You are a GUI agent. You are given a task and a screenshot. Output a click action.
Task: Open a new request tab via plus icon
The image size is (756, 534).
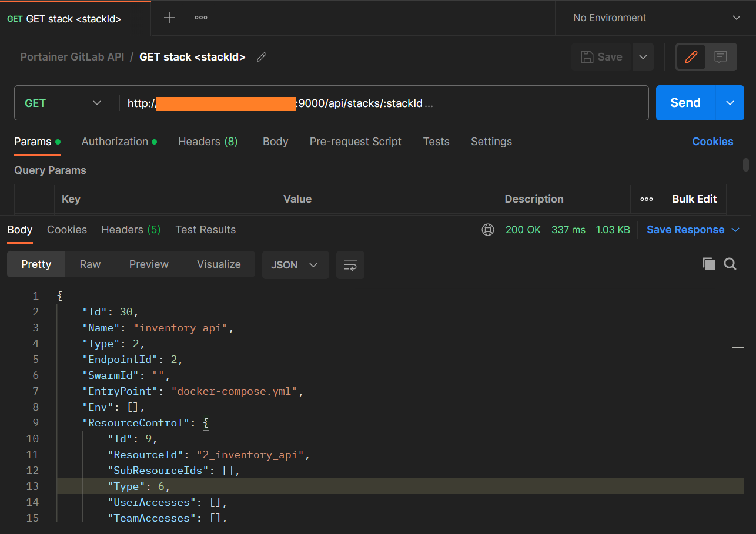pyautogui.click(x=169, y=18)
